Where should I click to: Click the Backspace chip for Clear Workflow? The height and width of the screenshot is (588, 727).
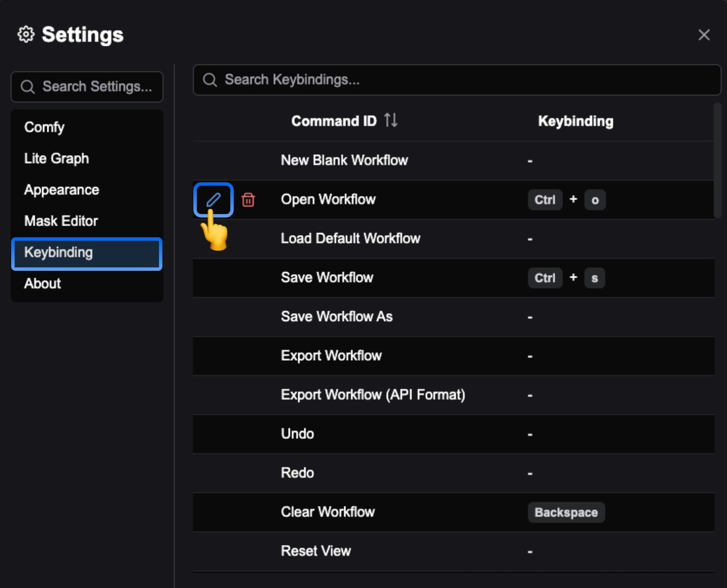pyautogui.click(x=566, y=512)
